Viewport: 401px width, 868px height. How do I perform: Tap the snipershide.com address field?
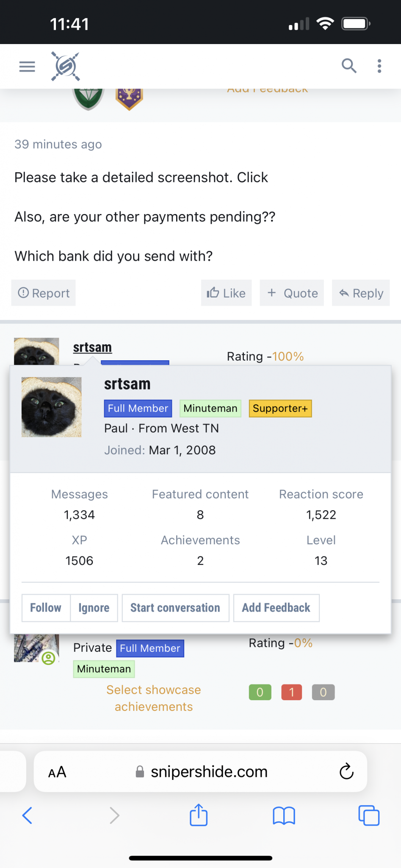[209, 772]
